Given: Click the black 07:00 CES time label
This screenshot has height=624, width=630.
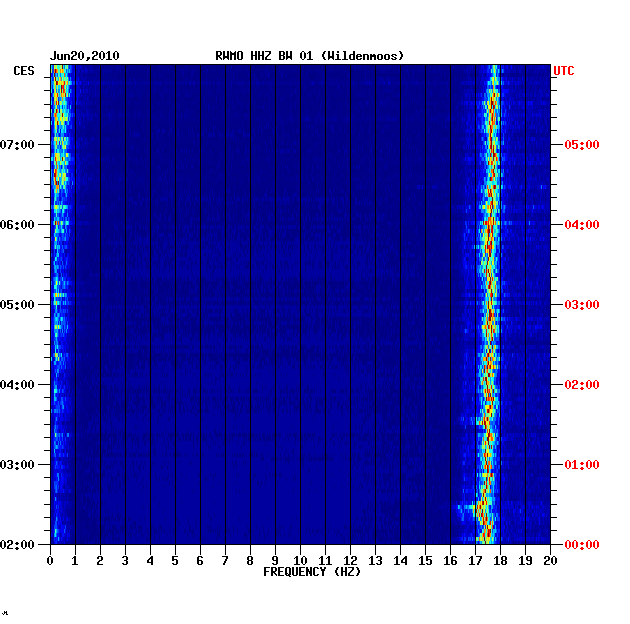Looking at the screenshot, I should tap(17, 145).
